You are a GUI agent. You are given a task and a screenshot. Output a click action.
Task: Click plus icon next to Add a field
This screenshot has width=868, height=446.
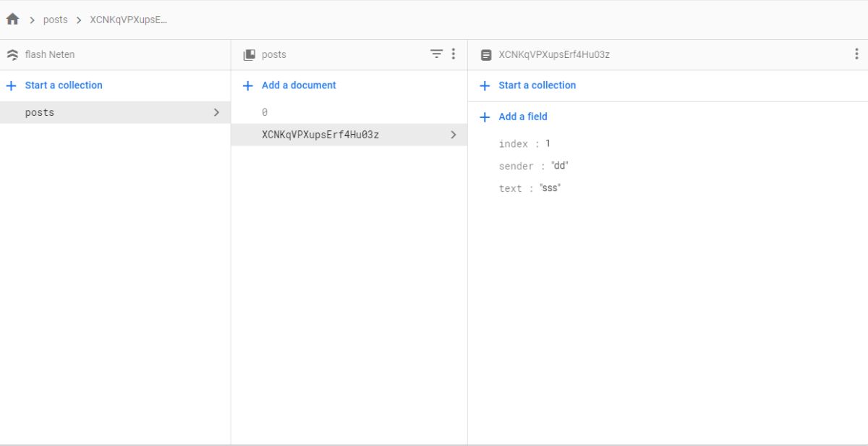[x=485, y=117]
